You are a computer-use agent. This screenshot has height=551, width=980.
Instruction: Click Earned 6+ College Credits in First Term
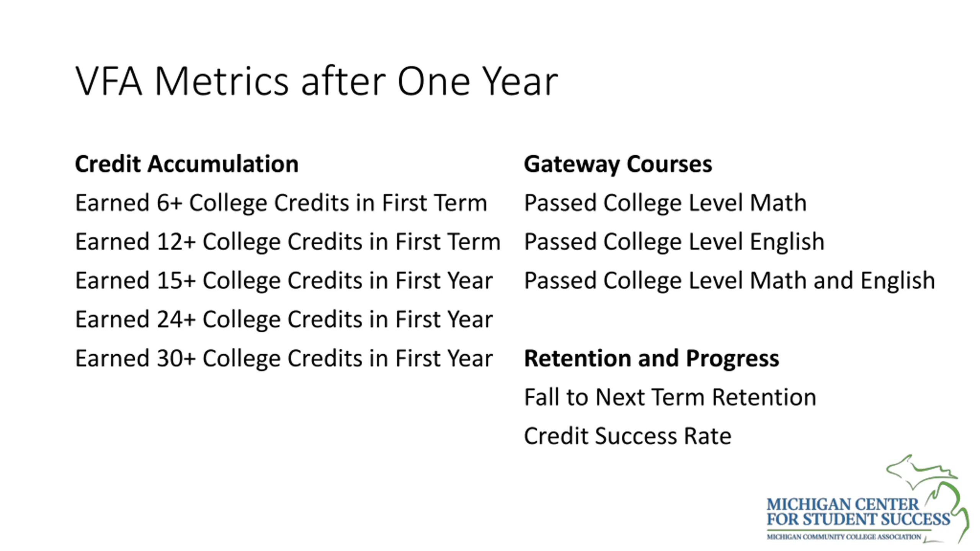pos(281,203)
